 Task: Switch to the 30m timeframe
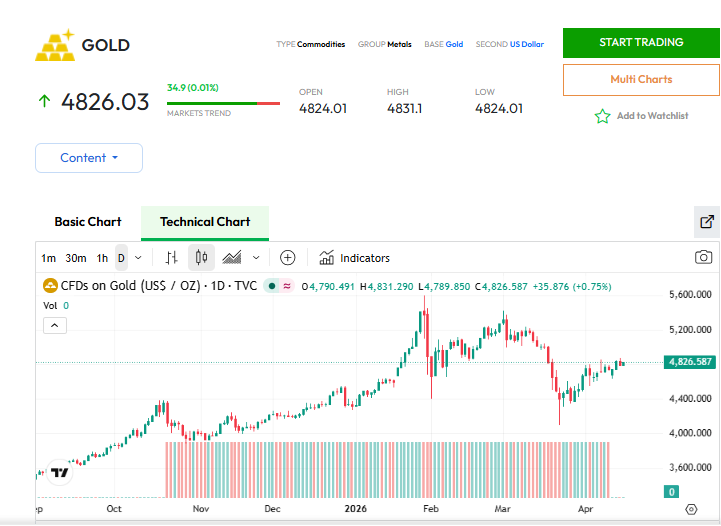coord(76,258)
